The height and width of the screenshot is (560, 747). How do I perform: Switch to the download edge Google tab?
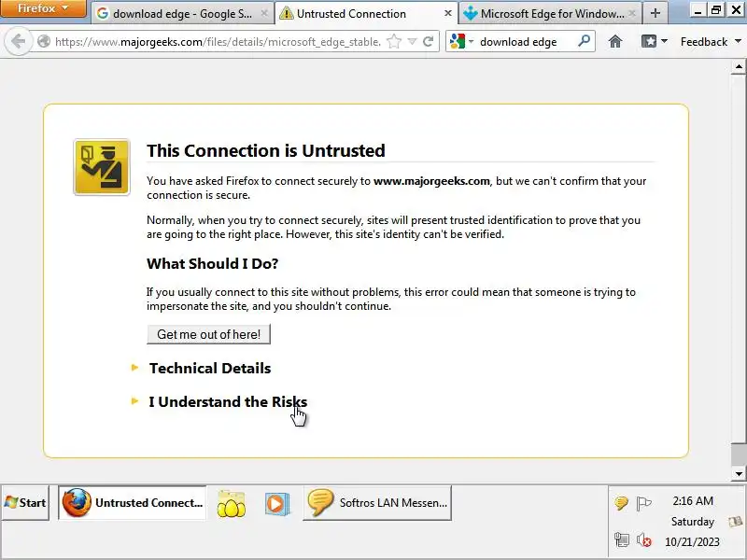(x=182, y=14)
